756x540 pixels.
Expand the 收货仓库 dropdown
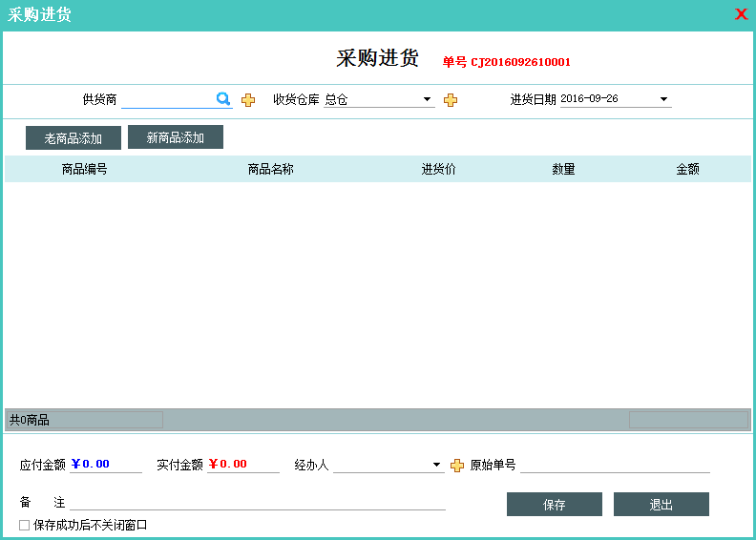[x=428, y=99]
